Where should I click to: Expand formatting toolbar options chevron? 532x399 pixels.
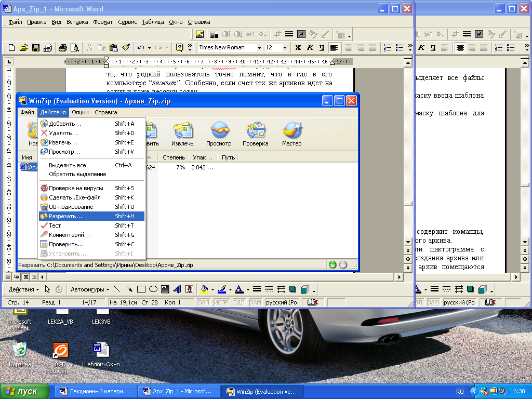coord(410,47)
